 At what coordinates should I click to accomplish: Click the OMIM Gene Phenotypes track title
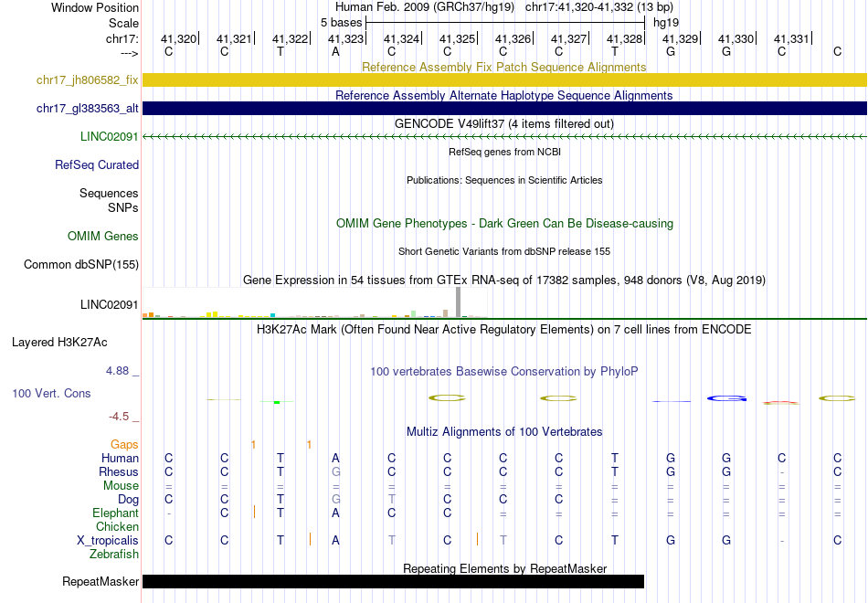(504, 223)
